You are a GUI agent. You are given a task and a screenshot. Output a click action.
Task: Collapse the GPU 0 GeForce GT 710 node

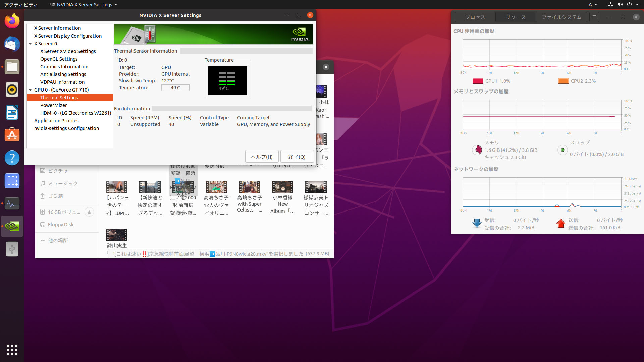click(30, 90)
